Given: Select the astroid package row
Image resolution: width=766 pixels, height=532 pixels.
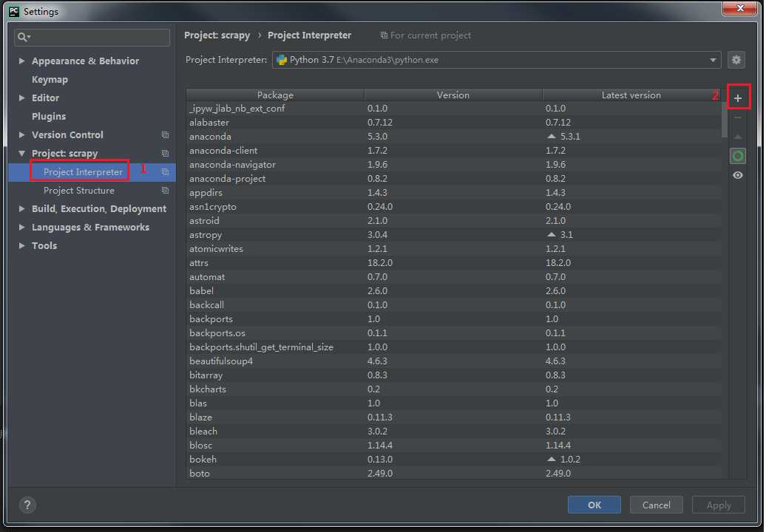Looking at the screenshot, I should coord(453,221).
